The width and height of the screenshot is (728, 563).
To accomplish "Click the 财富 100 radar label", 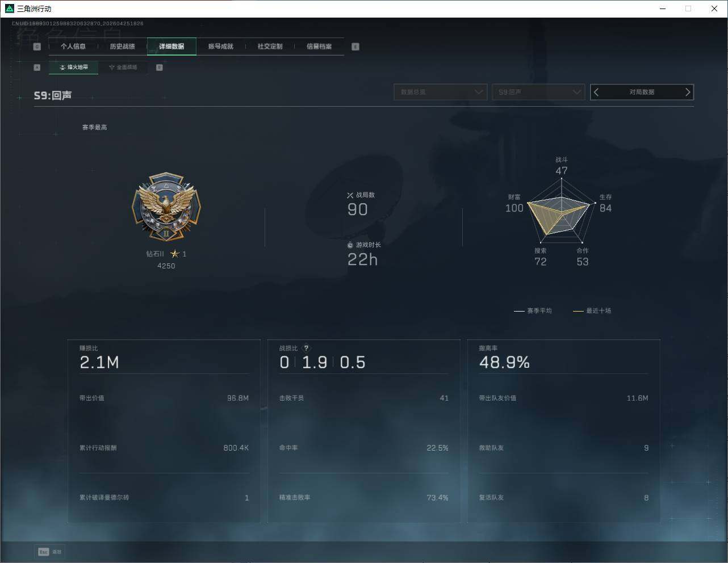I will (x=514, y=203).
